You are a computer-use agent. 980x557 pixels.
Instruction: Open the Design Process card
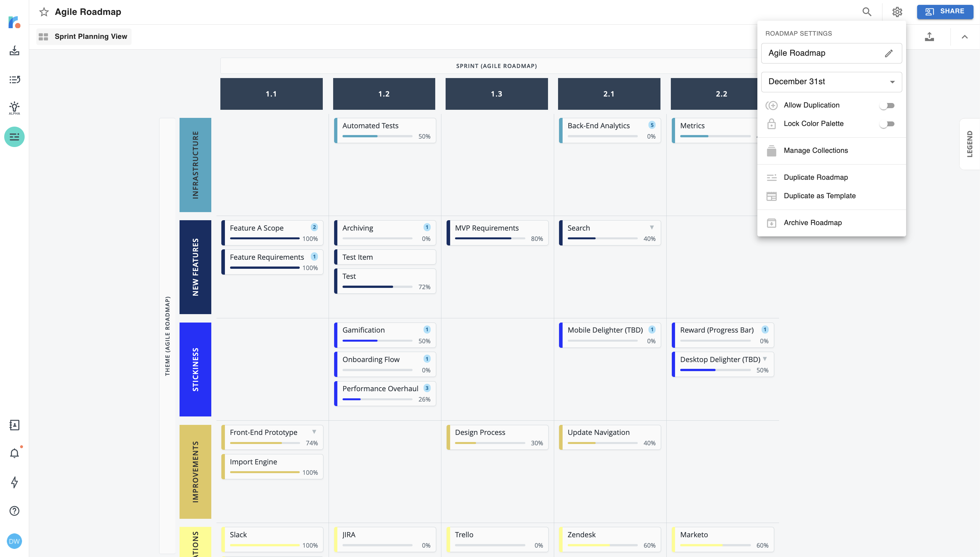coord(498,437)
